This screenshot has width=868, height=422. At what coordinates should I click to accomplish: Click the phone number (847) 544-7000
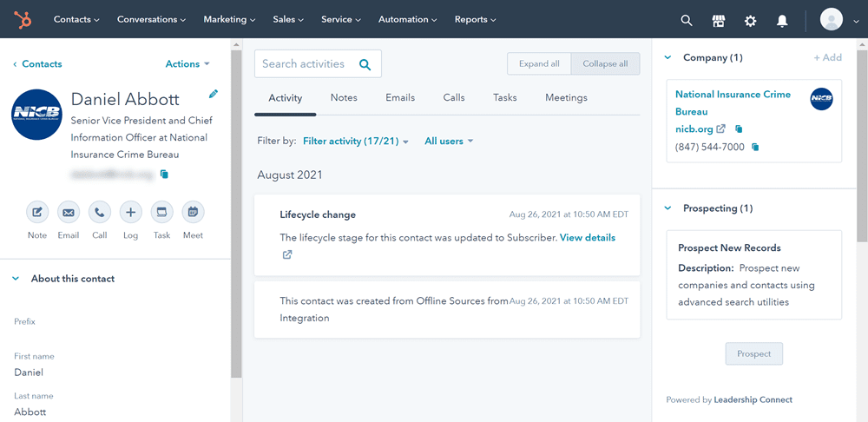pyautogui.click(x=710, y=148)
